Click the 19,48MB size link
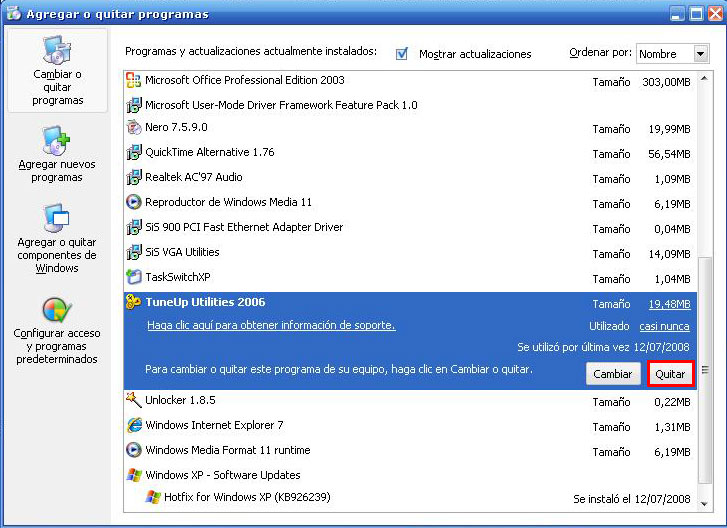 670,304
